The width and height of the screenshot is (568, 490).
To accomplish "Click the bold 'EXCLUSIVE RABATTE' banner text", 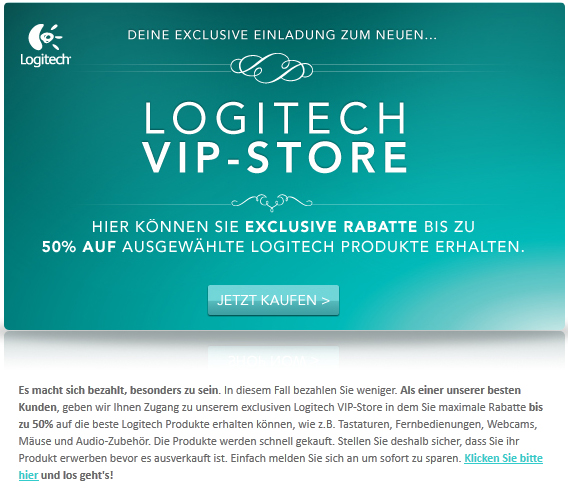I will coord(331,227).
